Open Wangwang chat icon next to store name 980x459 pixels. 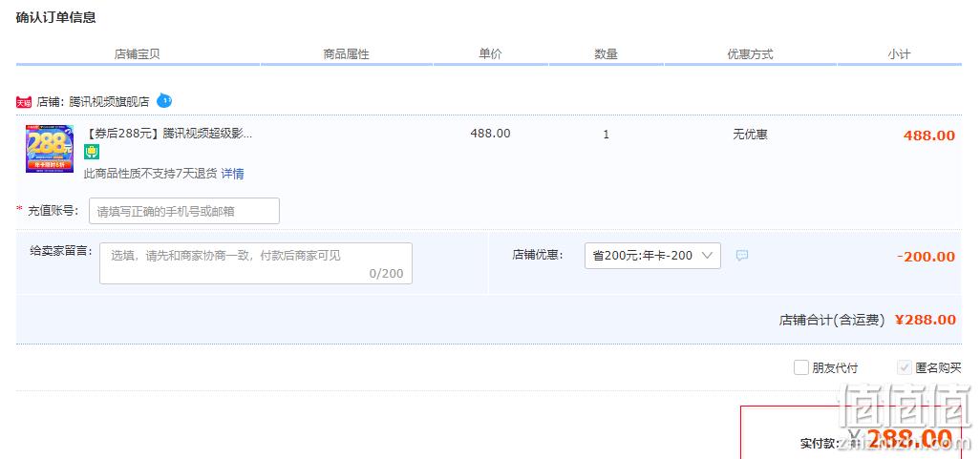point(164,100)
